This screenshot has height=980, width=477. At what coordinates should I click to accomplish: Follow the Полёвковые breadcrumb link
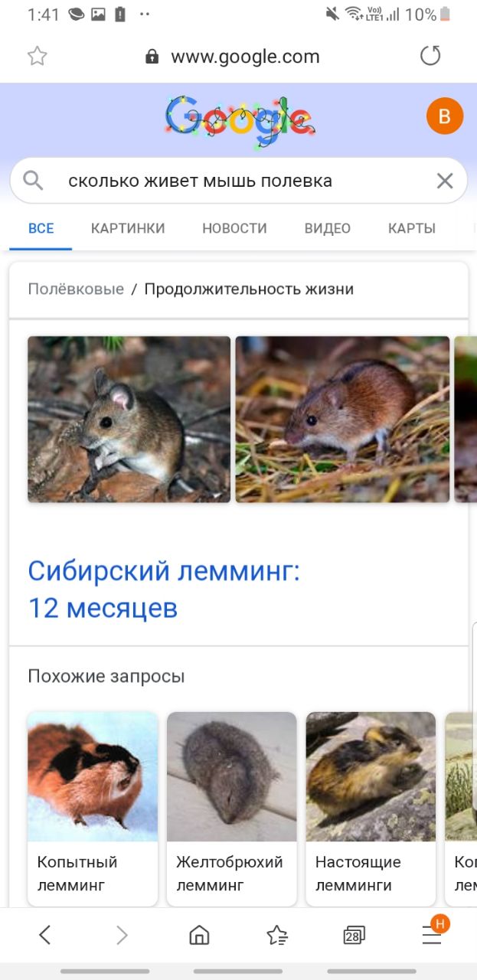pyautogui.click(x=76, y=289)
